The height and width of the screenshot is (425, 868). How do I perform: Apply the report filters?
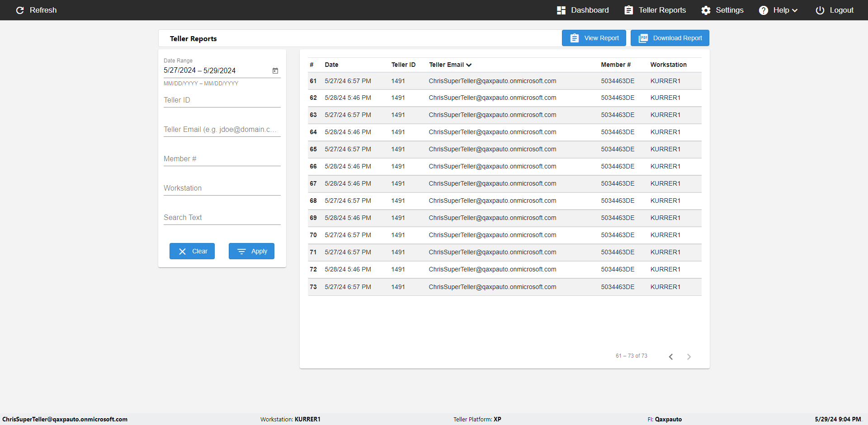pos(251,251)
